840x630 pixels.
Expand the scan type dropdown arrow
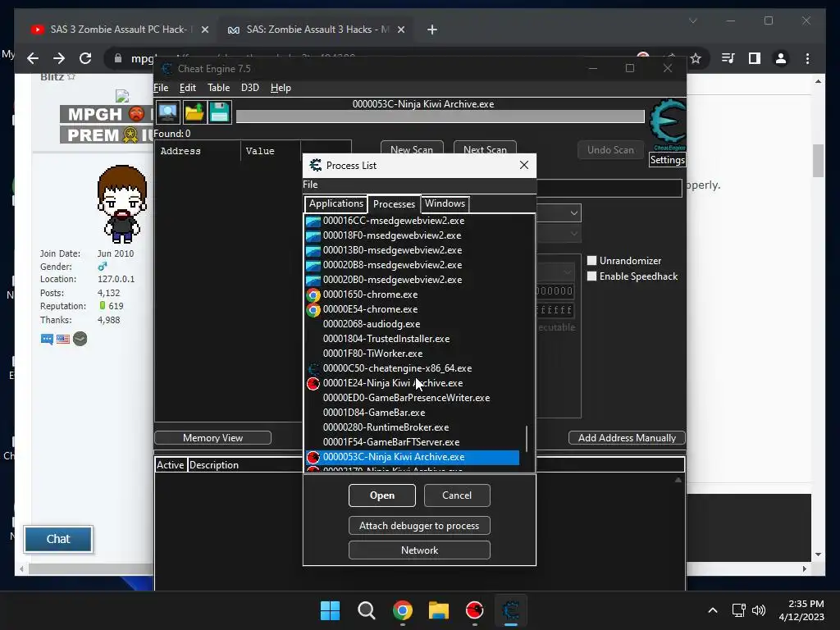point(573,213)
